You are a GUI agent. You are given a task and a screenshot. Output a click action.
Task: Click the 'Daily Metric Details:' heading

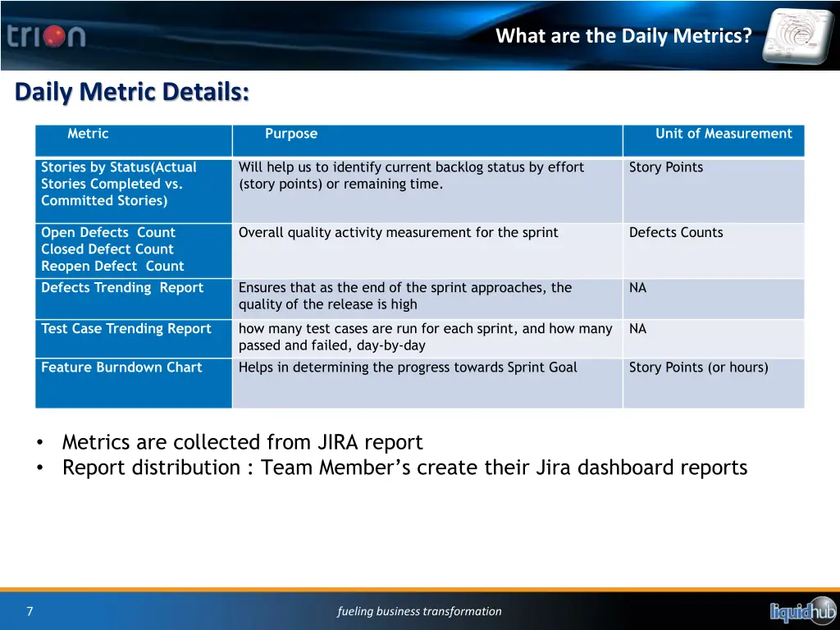132,92
